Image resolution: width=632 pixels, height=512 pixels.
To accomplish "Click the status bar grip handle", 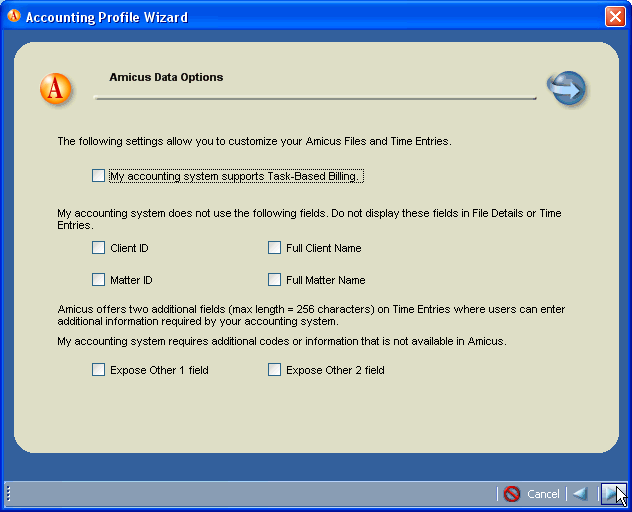I will point(8,494).
